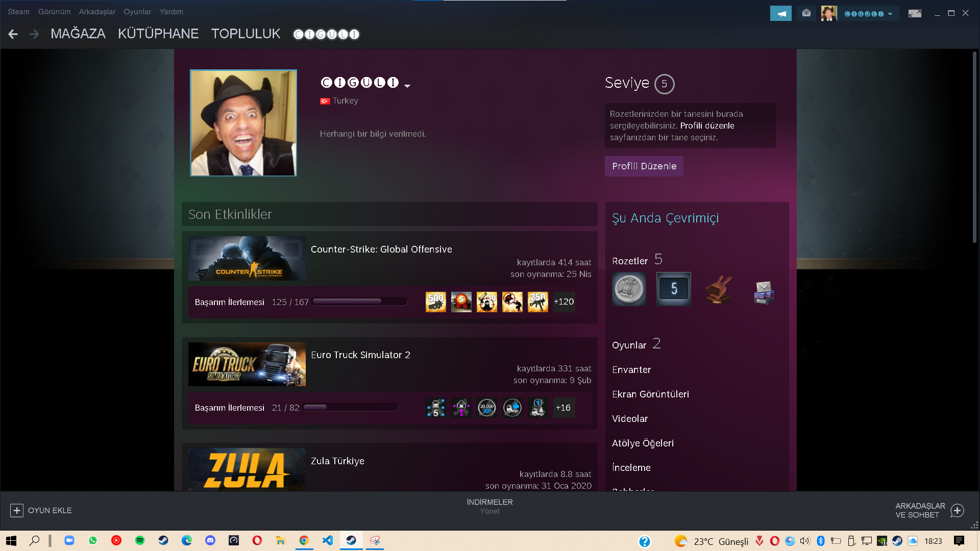Open Euro Truck Simulator 2 title

coord(360,355)
